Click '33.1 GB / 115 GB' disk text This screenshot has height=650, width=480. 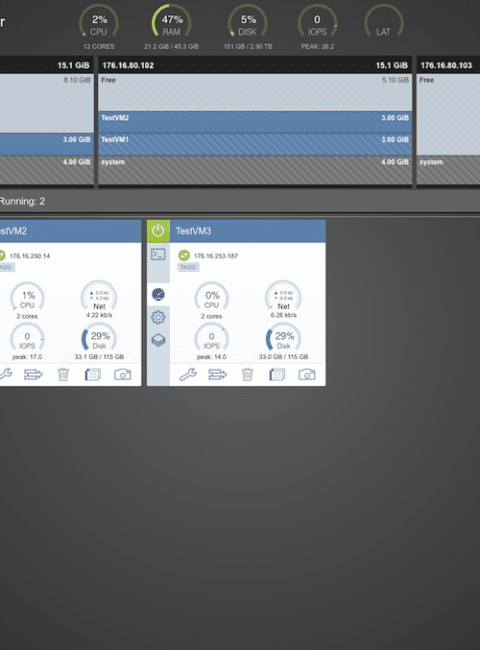[99, 357]
